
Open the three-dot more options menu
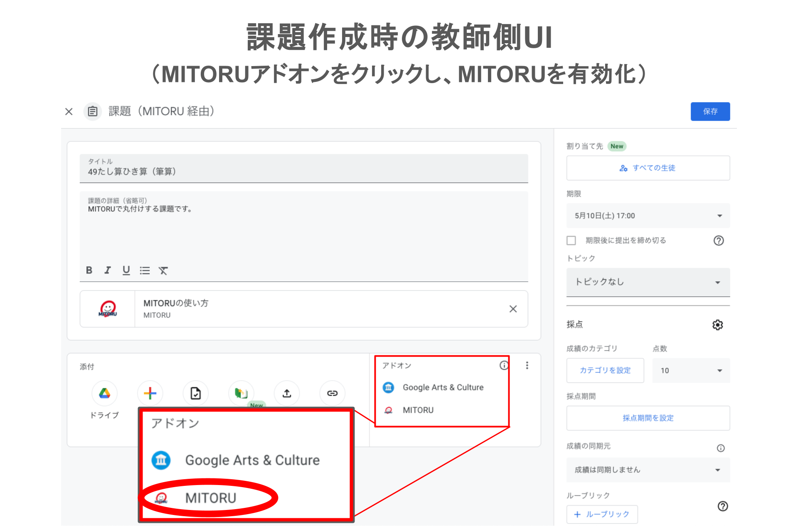pyautogui.click(x=527, y=365)
